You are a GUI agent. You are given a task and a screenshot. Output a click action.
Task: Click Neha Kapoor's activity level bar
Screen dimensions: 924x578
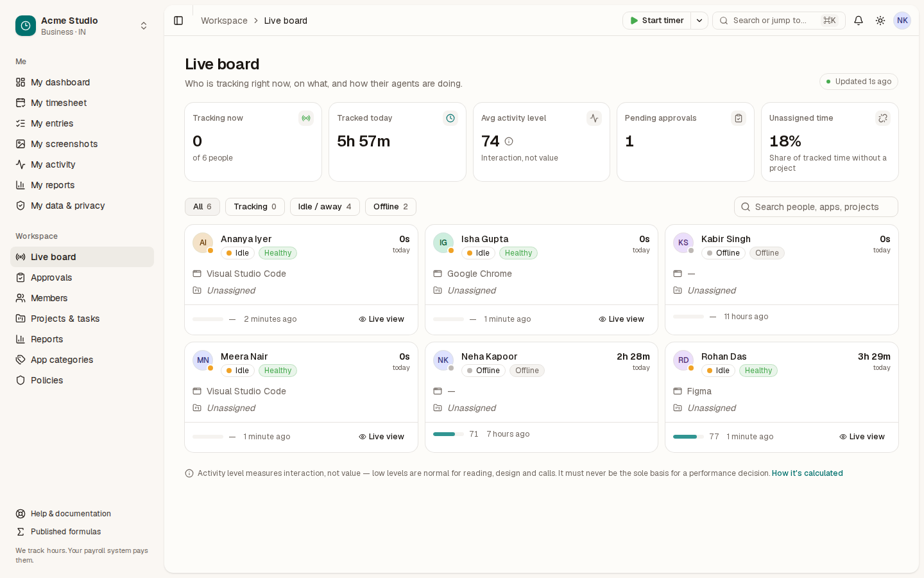[x=449, y=434]
